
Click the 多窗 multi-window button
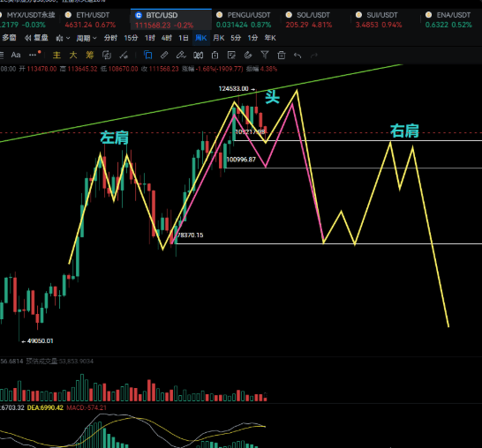pyautogui.click(x=9, y=38)
